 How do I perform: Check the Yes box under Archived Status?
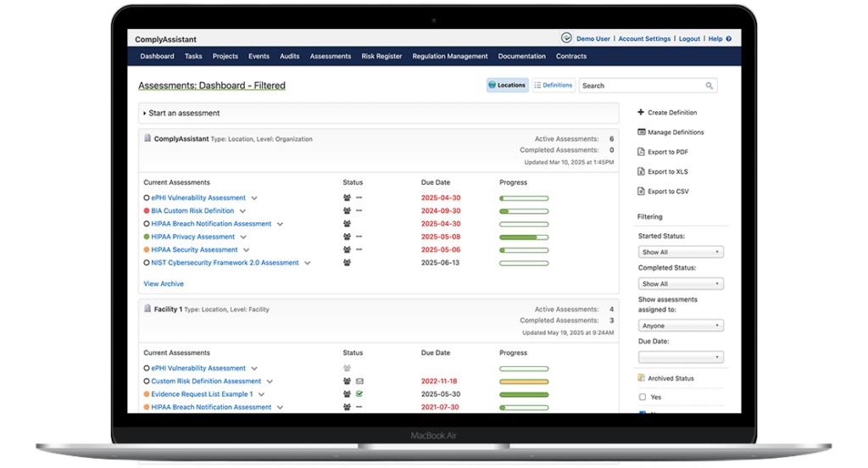point(642,397)
